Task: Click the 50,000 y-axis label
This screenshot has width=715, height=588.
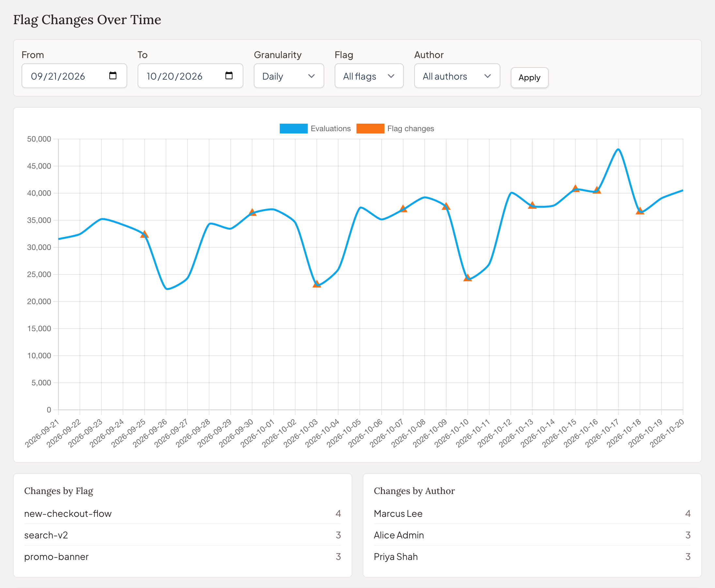Action: 39,139
